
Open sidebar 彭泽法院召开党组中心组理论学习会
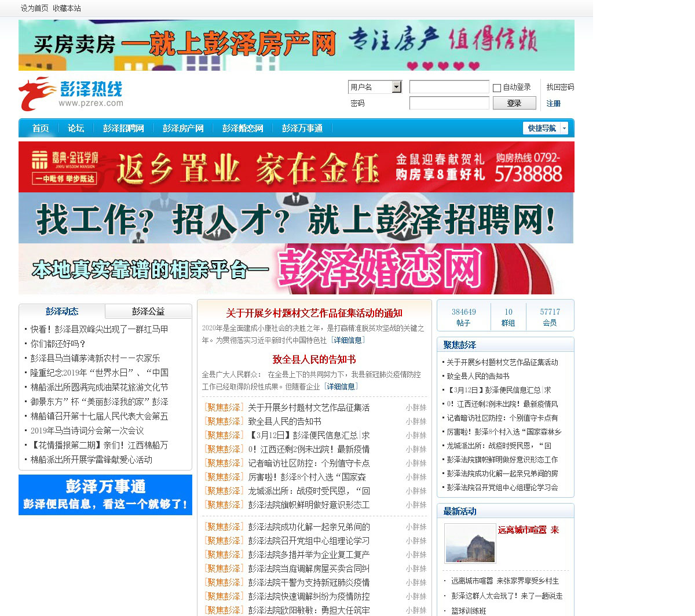(x=503, y=487)
